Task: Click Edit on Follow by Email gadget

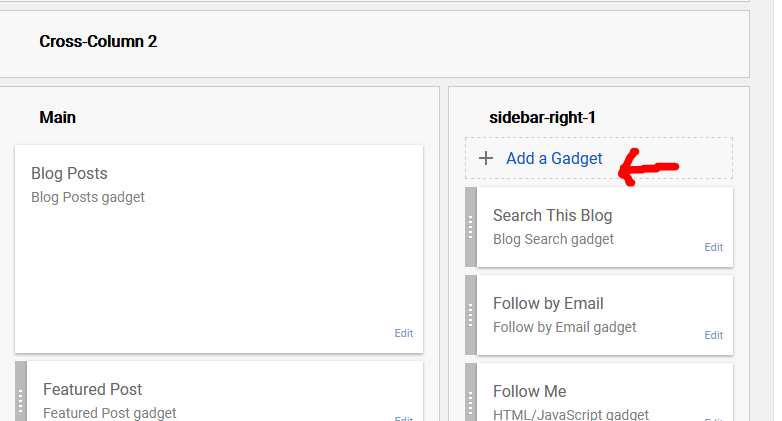Action: [713, 336]
